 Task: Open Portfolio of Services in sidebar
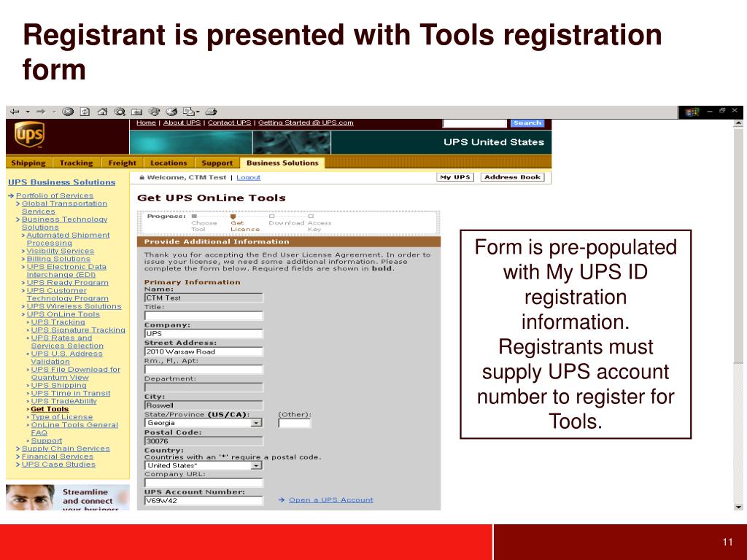point(55,195)
